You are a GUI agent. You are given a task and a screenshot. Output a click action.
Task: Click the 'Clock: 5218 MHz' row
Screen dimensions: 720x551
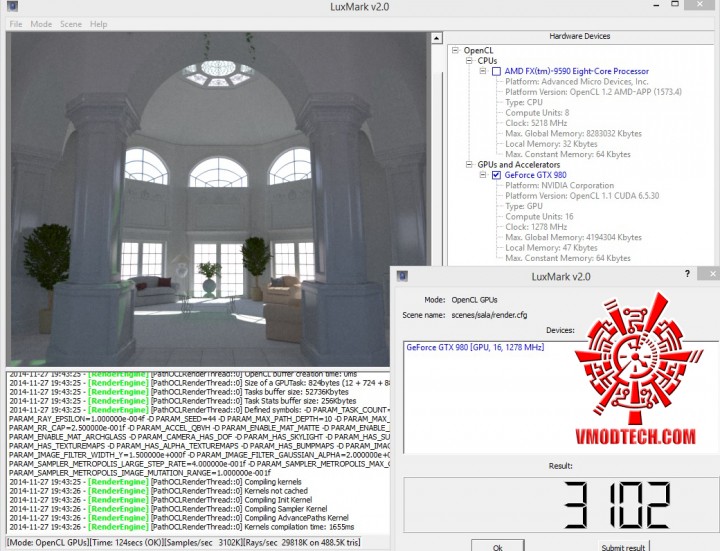[536, 123]
